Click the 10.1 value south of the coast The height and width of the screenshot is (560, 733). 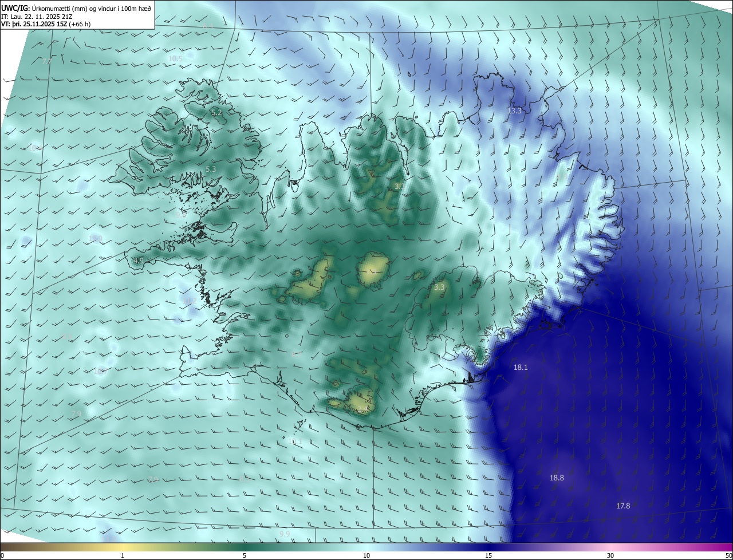(294, 441)
